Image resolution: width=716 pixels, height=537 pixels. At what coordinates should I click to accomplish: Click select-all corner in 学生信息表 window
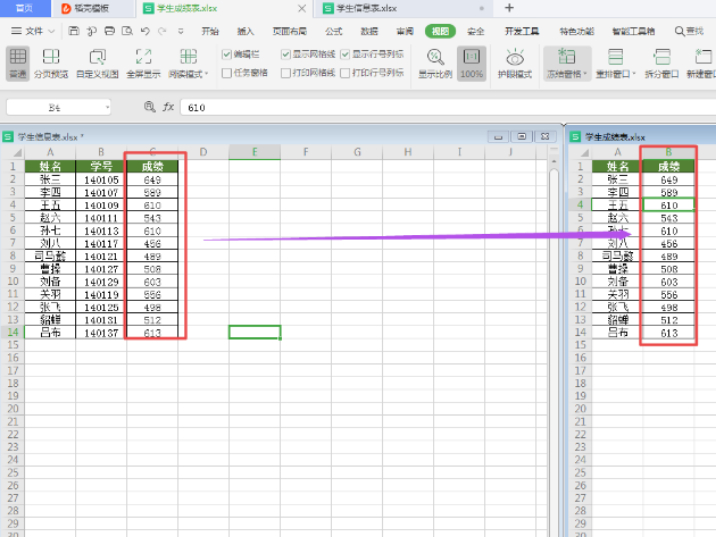[x=17, y=153]
